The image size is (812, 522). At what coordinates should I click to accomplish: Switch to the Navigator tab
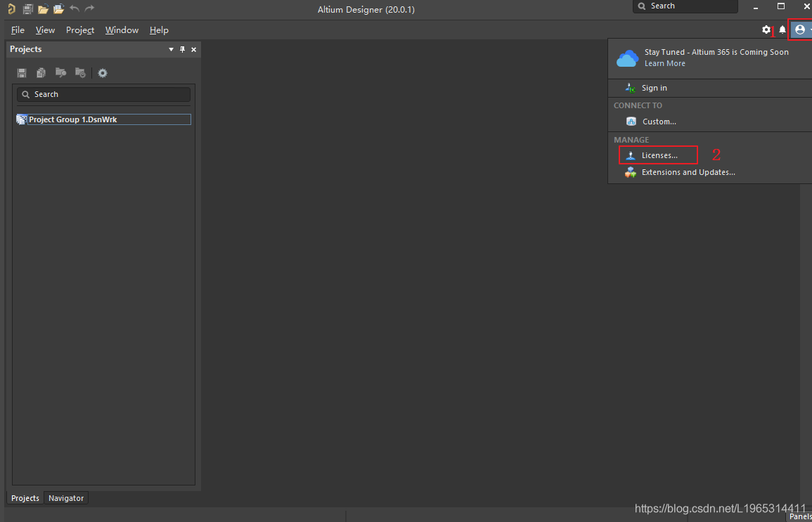66,498
